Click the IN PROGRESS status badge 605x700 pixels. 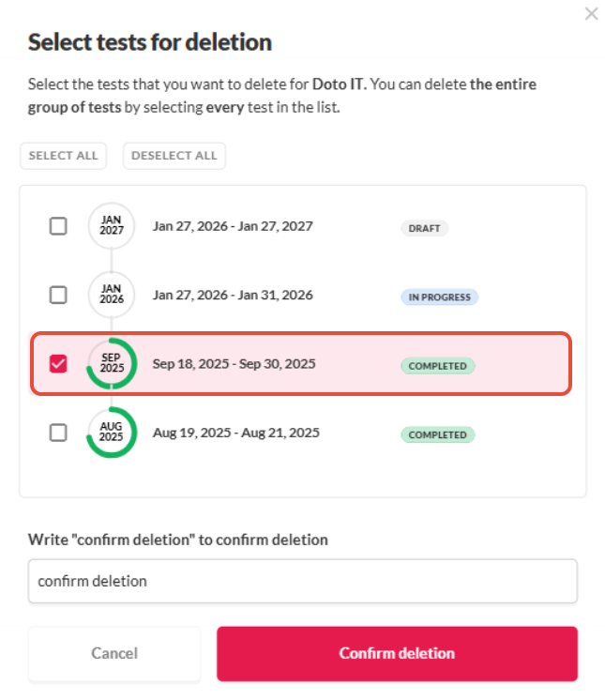(x=440, y=297)
